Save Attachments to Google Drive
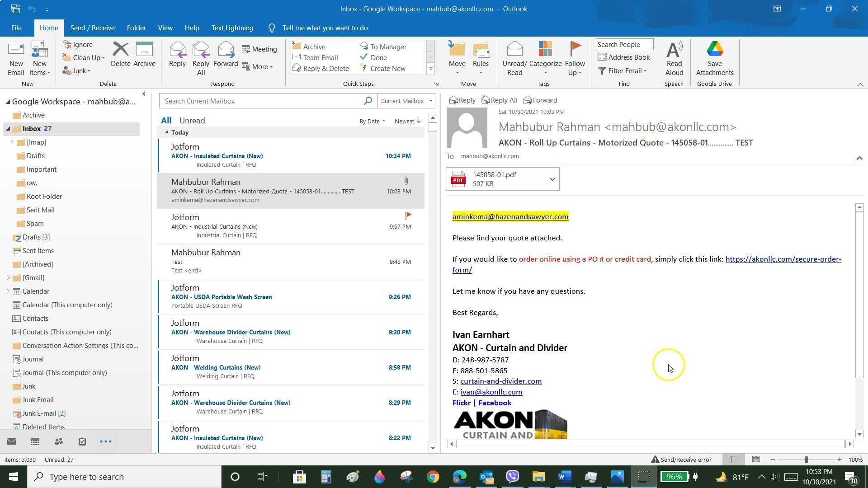This screenshot has width=868, height=488. 714,57
